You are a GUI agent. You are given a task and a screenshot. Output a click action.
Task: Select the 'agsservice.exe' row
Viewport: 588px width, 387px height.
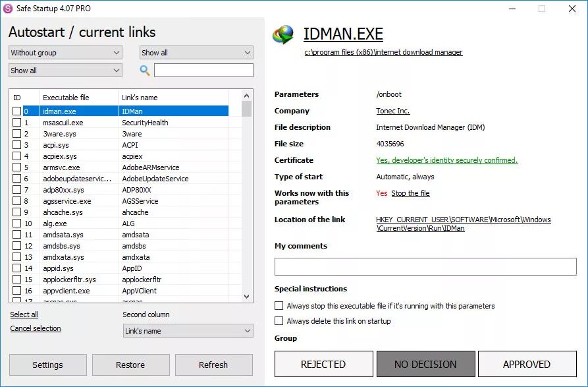(x=120, y=201)
